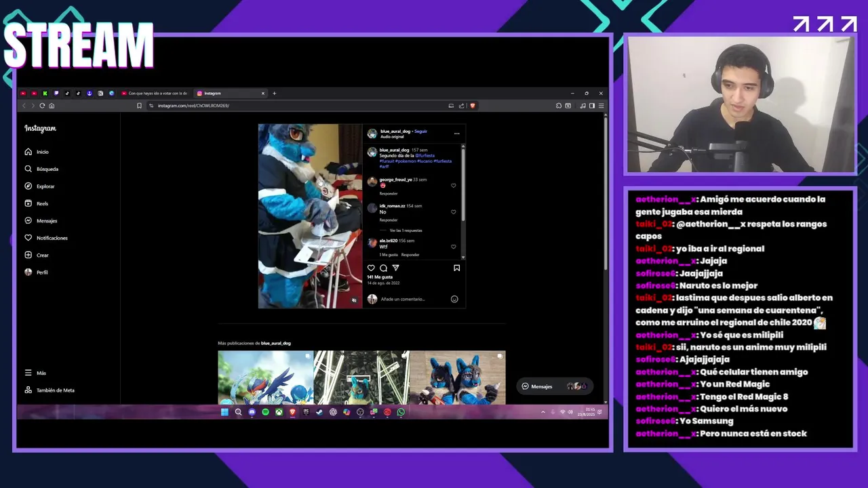868x488 pixels.
Task: Like the reel with heart icon
Action: 371,268
